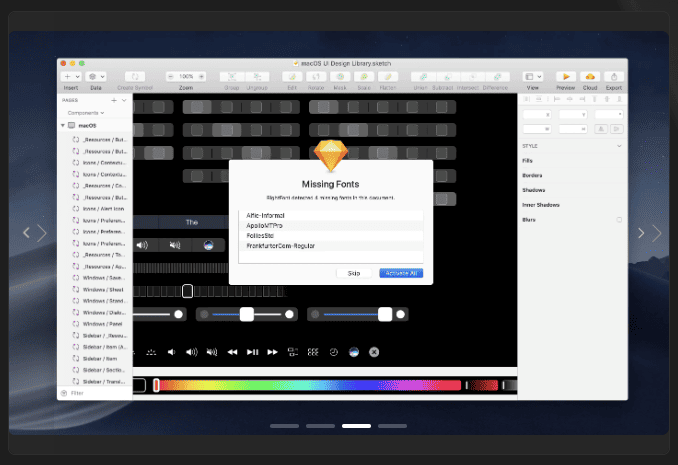Collapse the STYLE section chevron
This screenshot has height=465, width=678.
click(x=619, y=146)
